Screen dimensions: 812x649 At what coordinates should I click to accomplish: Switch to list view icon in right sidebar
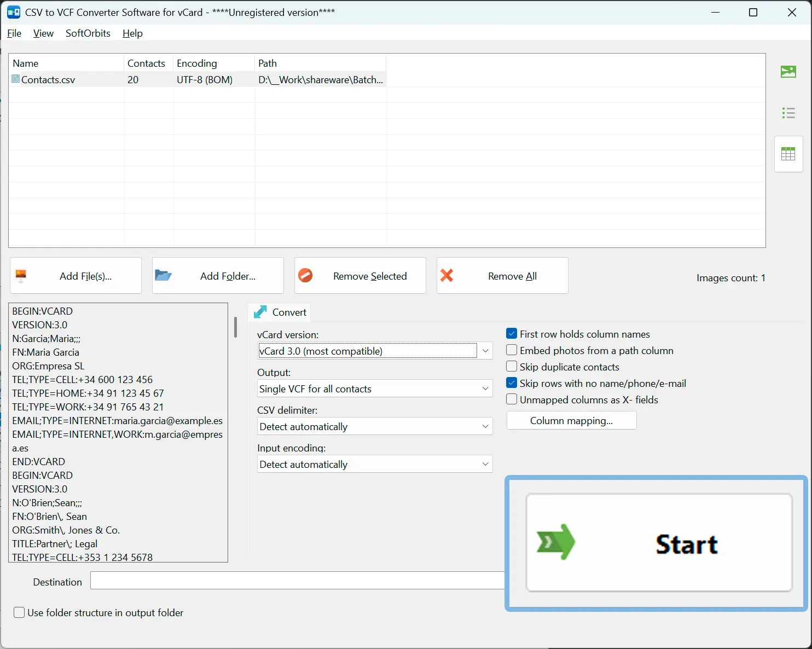coord(788,113)
